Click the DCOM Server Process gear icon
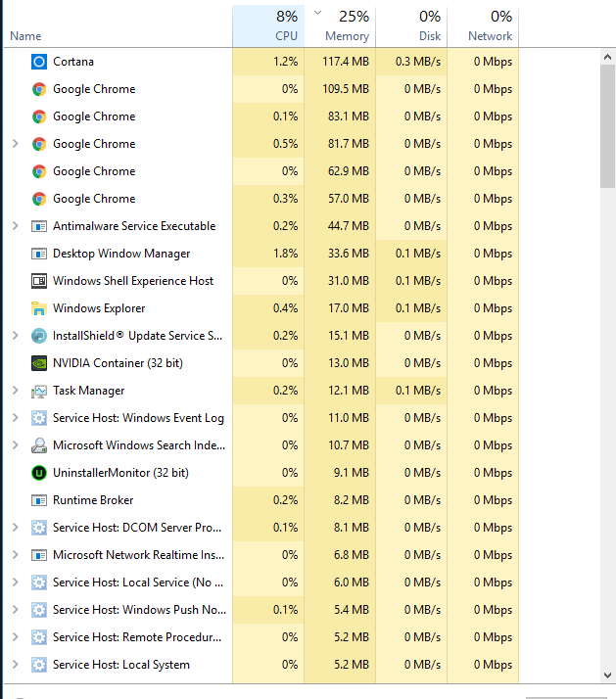The height and width of the screenshot is (699, 616). click(x=39, y=528)
